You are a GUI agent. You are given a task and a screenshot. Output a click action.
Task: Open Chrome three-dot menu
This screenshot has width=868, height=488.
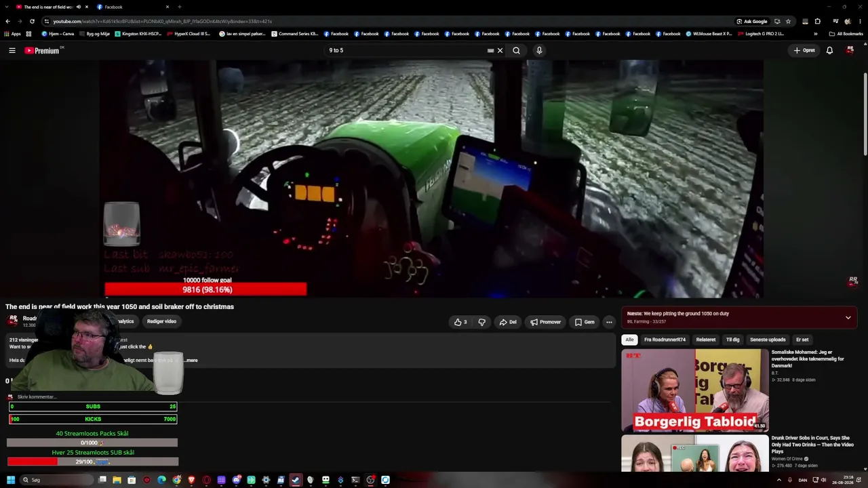tap(859, 21)
